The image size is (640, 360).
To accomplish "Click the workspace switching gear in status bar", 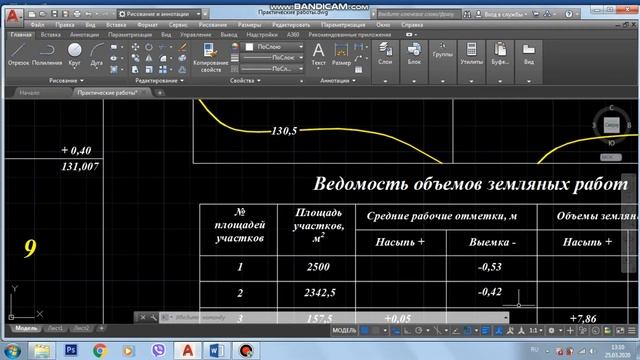I will [551, 331].
